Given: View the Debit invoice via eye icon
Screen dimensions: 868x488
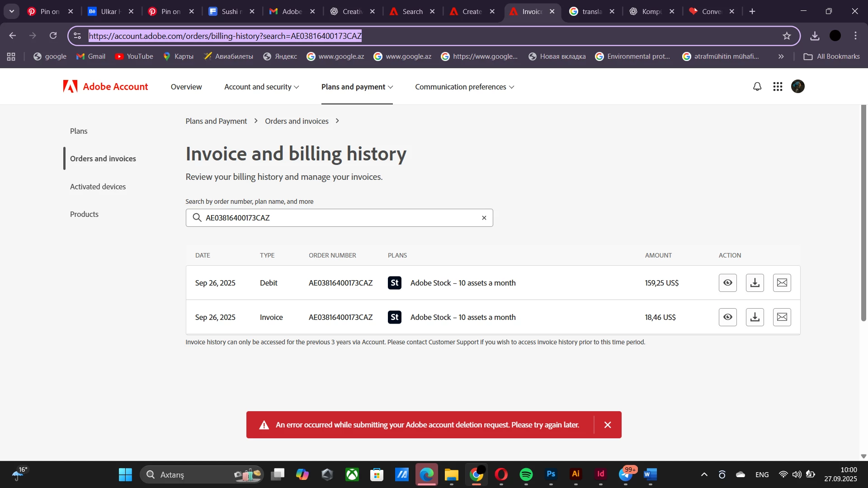Looking at the screenshot, I should coord(727,283).
